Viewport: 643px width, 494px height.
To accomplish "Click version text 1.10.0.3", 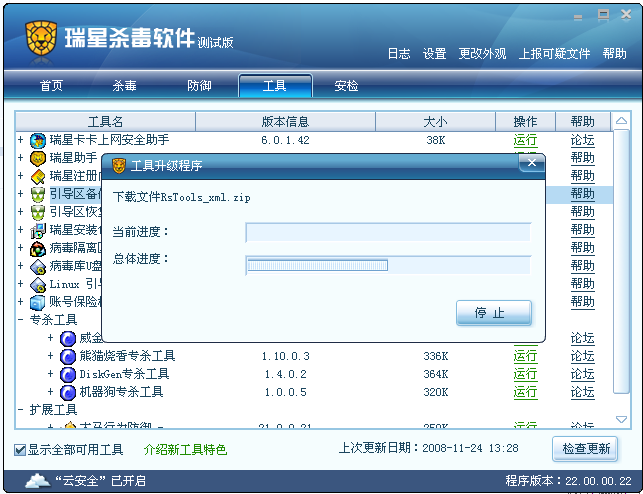I will pos(285,356).
